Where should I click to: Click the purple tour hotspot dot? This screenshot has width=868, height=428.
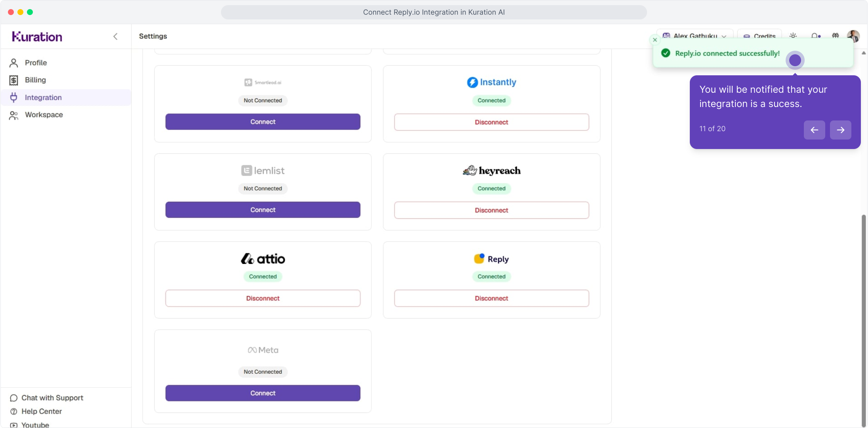coord(795,60)
